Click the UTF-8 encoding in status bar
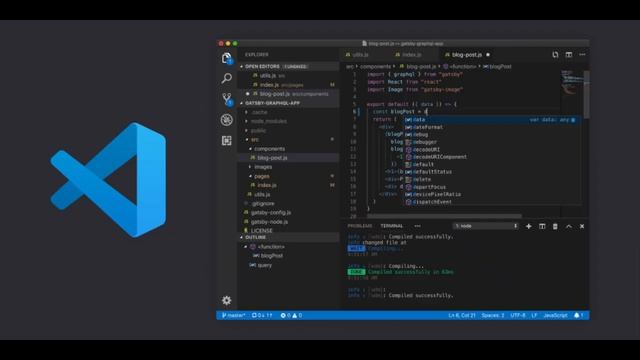The image size is (640, 360). point(518,315)
